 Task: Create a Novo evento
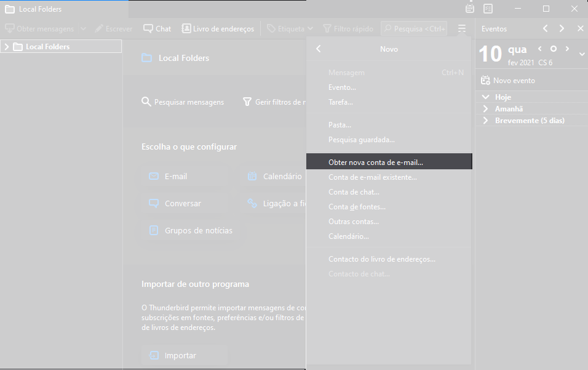(x=508, y=80)
